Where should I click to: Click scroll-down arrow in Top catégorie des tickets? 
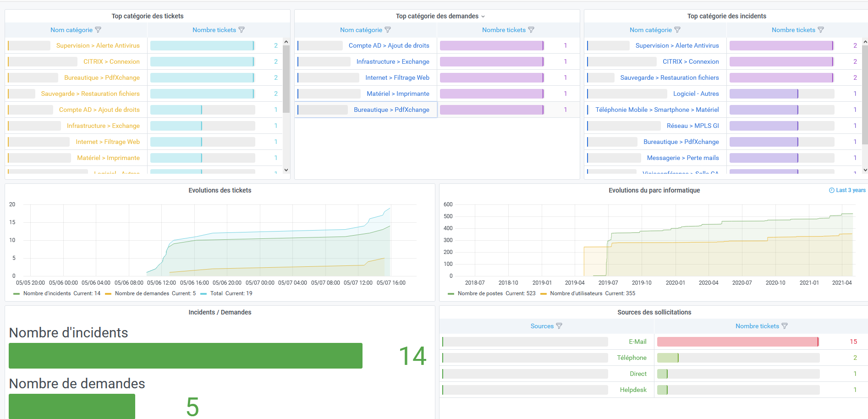pos(286,170)
